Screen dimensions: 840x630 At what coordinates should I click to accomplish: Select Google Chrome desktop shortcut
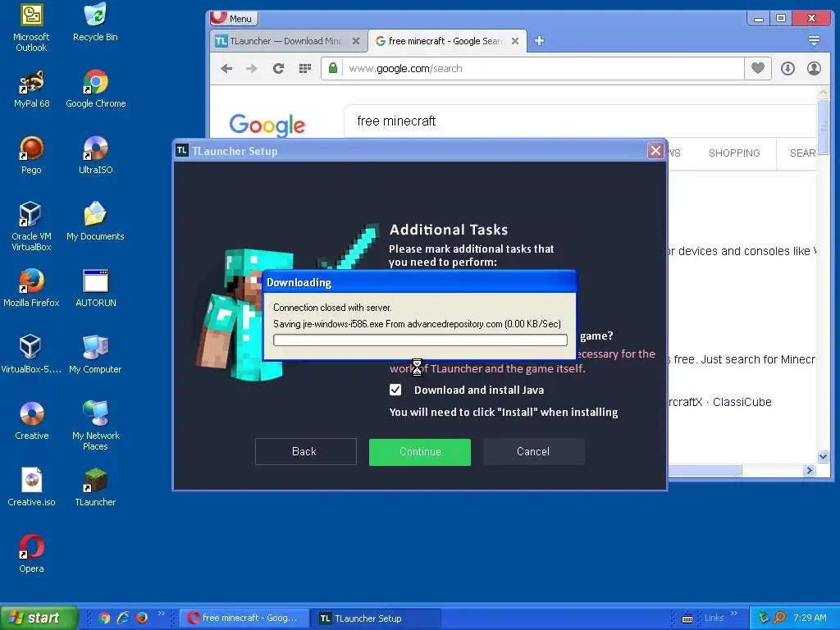click(95, 89)
